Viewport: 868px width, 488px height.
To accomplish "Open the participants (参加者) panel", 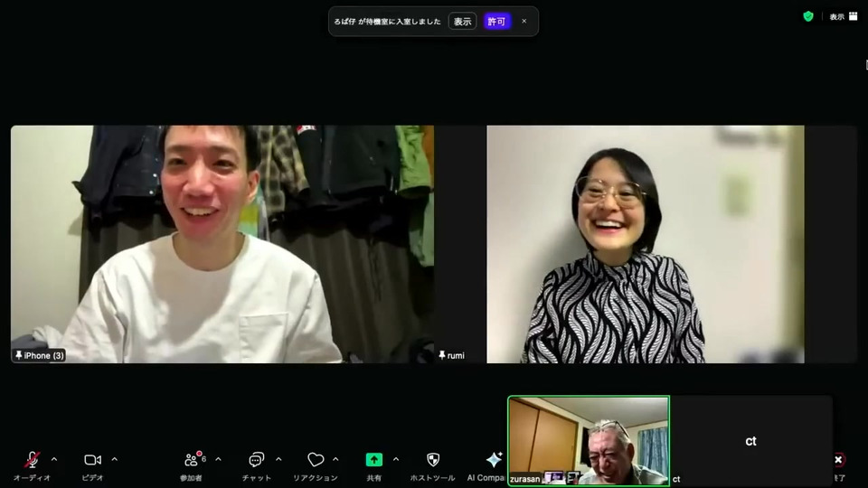I will pos(192,460).
